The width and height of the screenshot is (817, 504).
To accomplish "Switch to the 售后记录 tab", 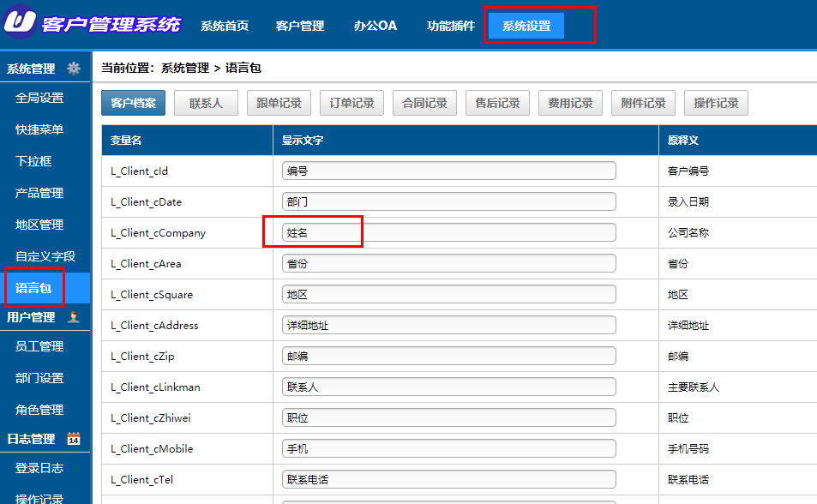I will click(x=497, y=103).
